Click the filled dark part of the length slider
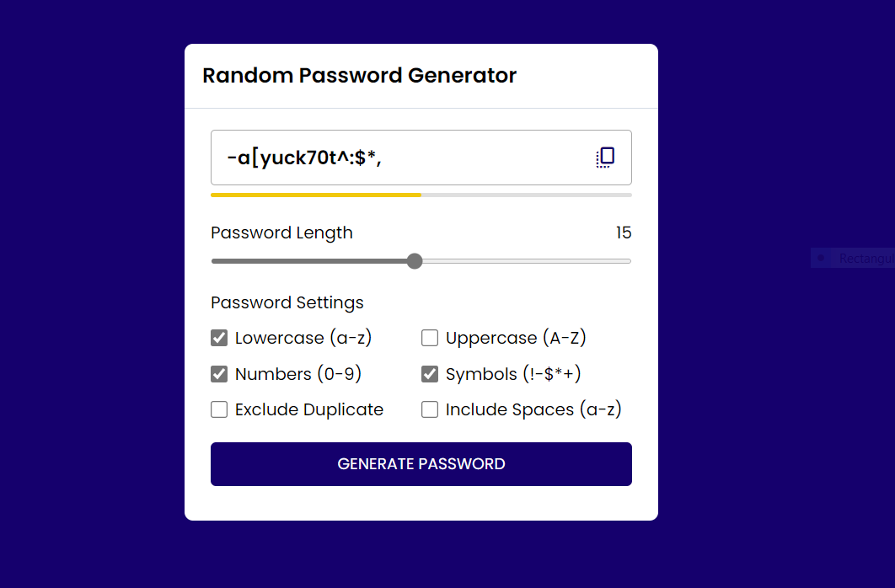Viewport: 895px width, 588px height. [x=308, y=261]
